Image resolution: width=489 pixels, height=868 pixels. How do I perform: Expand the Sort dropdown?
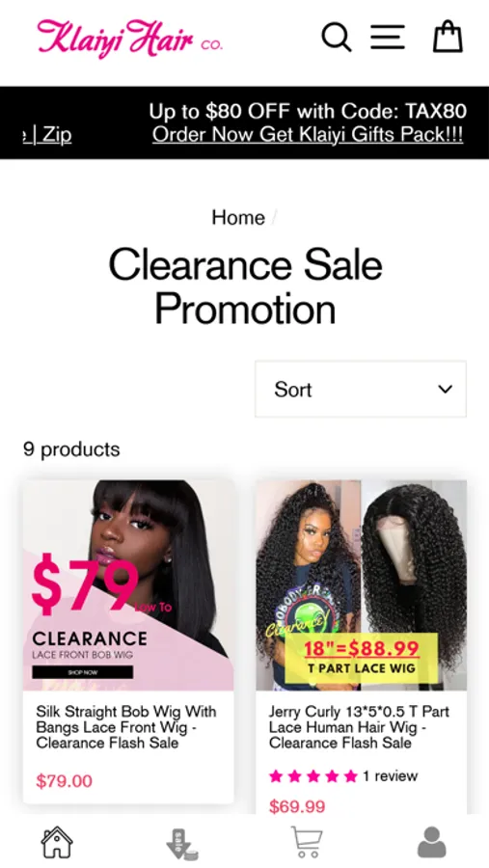361,390
